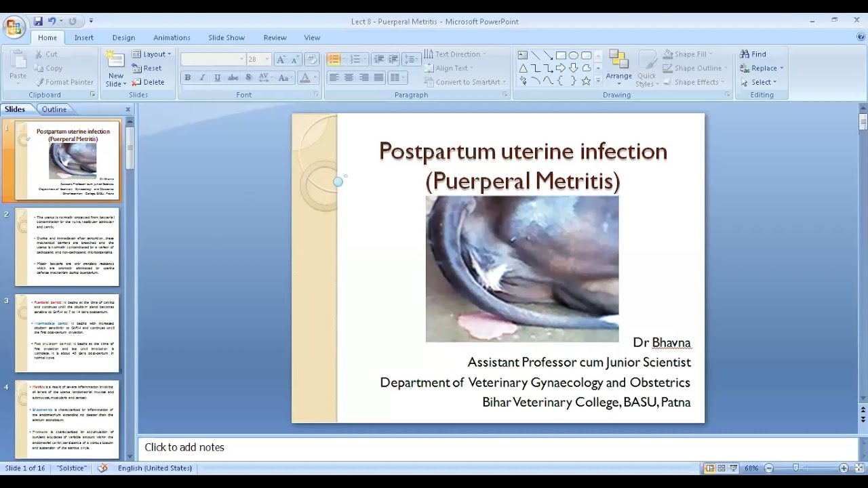Open the Layout dropdown

click(x=152, y=54)
